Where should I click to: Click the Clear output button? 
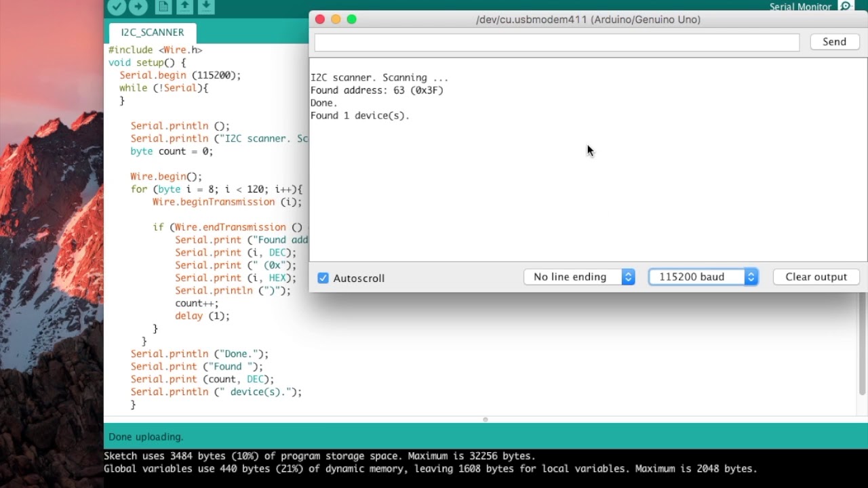click(x=816, y=277)
